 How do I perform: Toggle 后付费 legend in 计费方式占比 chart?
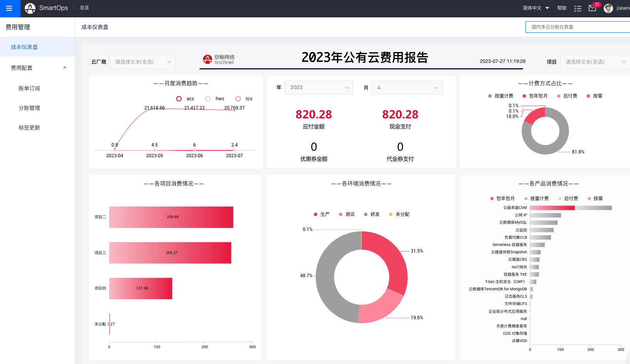click(567, 96)
